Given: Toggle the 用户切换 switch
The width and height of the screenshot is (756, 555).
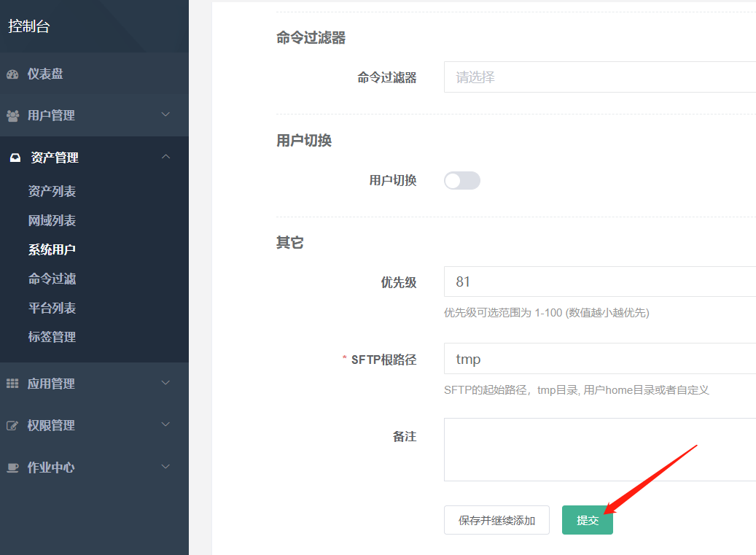Looking at the screenshot, I should pyautogui.click(x=462, y=181).
